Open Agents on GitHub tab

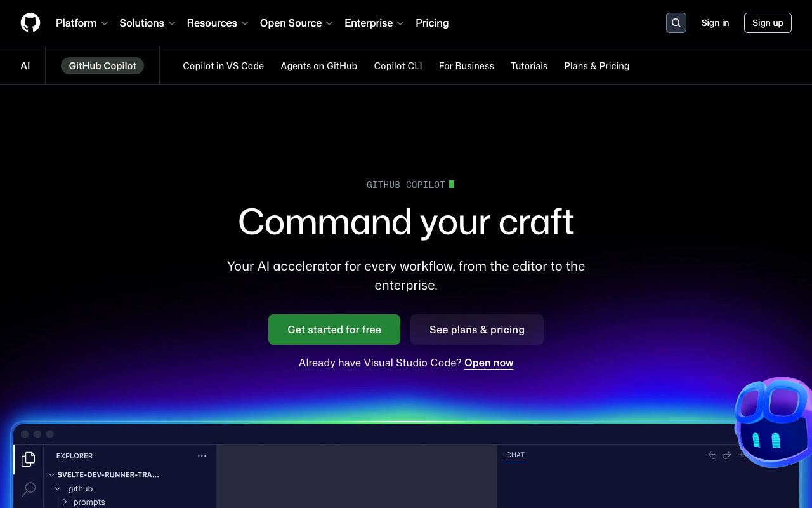point(319,66)
